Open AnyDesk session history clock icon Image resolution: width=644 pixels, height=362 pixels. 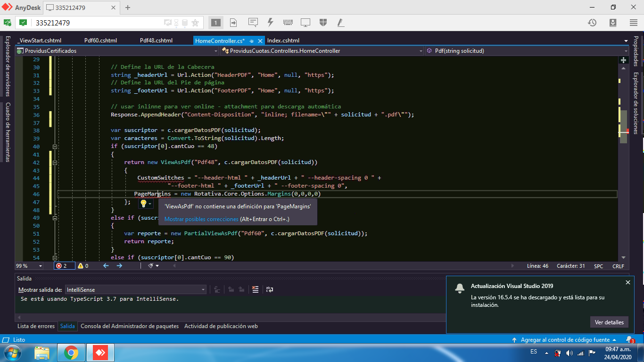592,22
